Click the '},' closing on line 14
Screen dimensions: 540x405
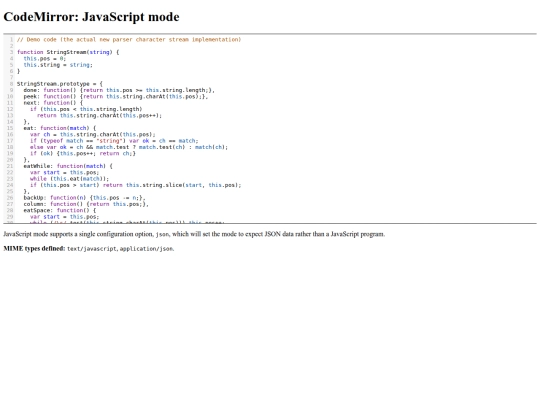(27, 122)
